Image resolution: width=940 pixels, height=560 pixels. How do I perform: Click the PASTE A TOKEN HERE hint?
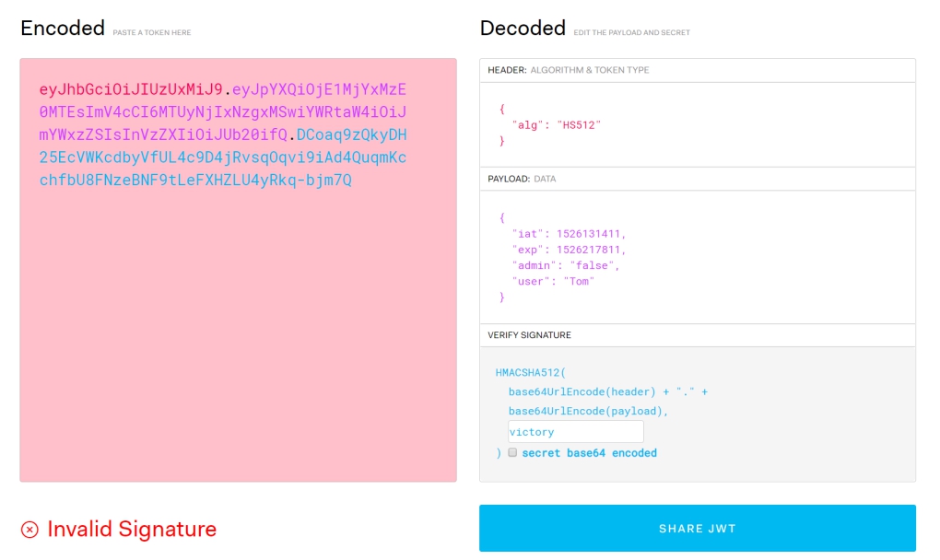[152, 32]
